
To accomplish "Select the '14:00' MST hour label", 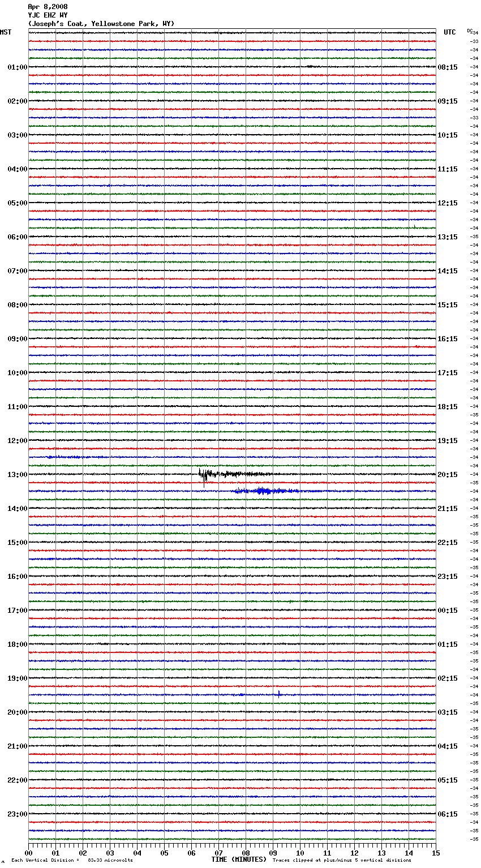I will coord(18,509).
